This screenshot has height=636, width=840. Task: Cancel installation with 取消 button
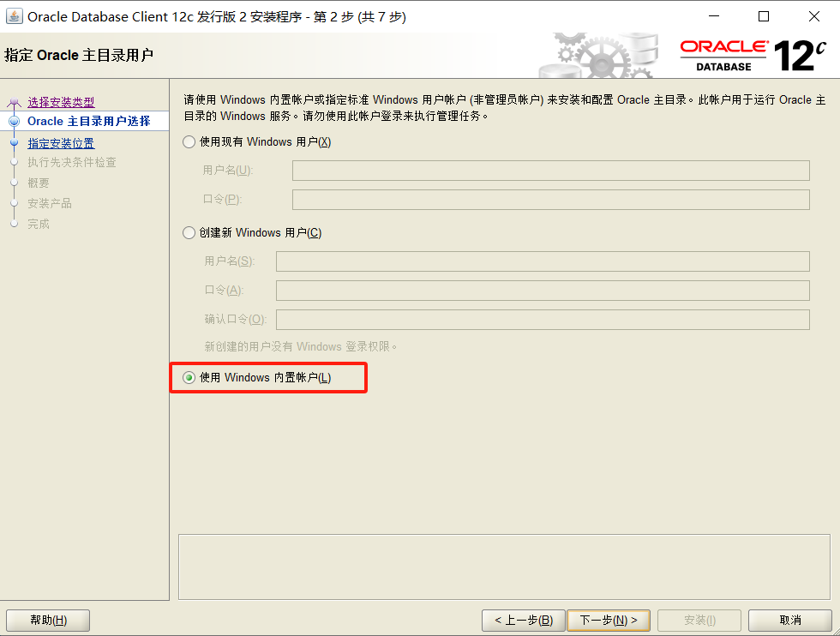point(790,621)
